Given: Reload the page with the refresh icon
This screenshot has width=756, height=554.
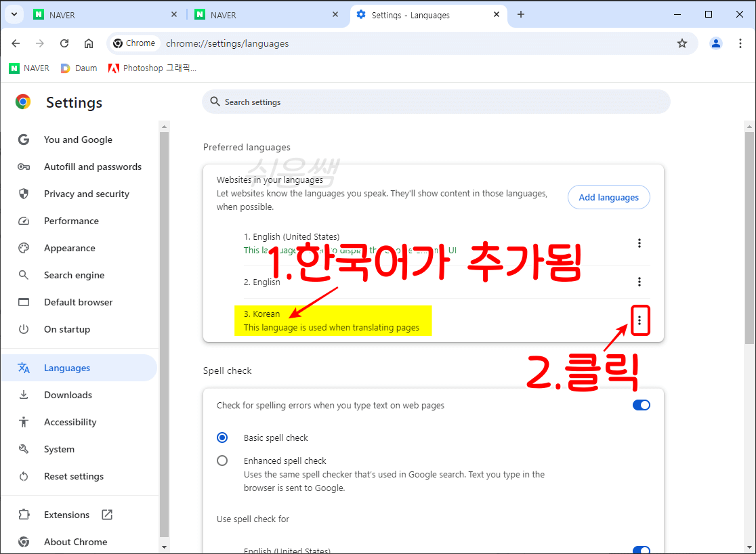Looking at the screenshot, I should [64, 43].
